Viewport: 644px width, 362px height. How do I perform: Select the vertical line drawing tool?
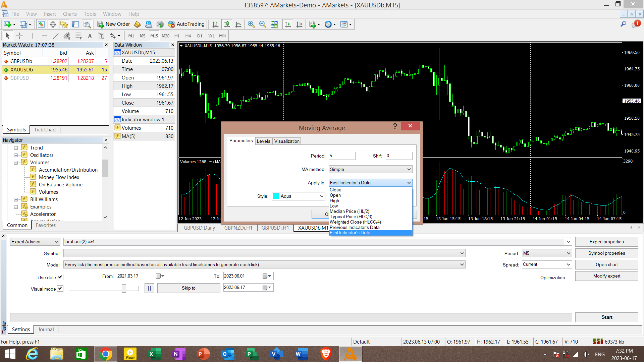(33, 36)
